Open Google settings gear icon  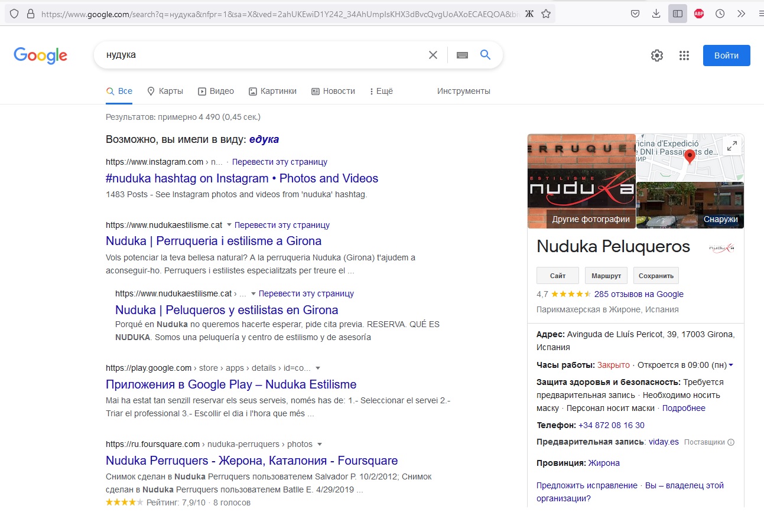tap(656, 56)
